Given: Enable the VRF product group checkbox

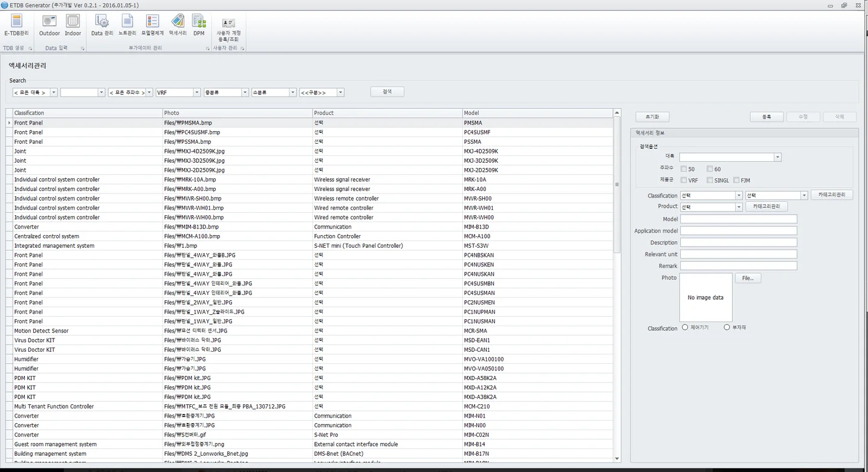Looking at the screenshot, I should (684, 180).
